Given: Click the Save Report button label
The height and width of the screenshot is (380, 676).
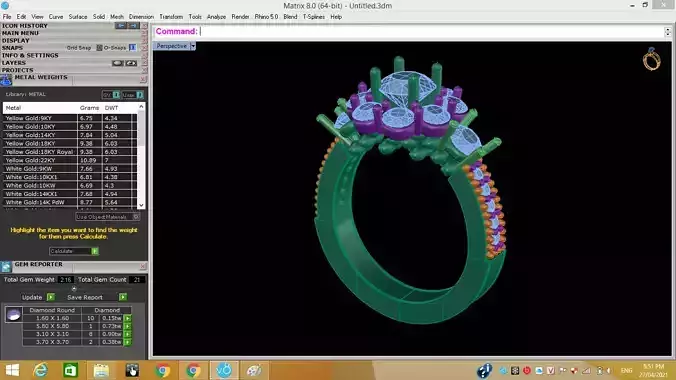Looking at the screenshot, I should [85, 297].
